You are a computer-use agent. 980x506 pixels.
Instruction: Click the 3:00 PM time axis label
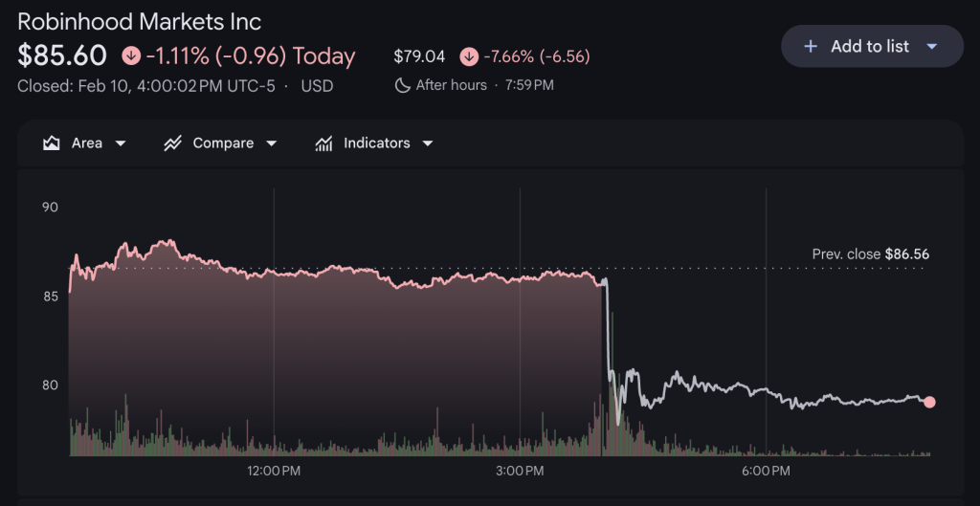coord(520,471)
